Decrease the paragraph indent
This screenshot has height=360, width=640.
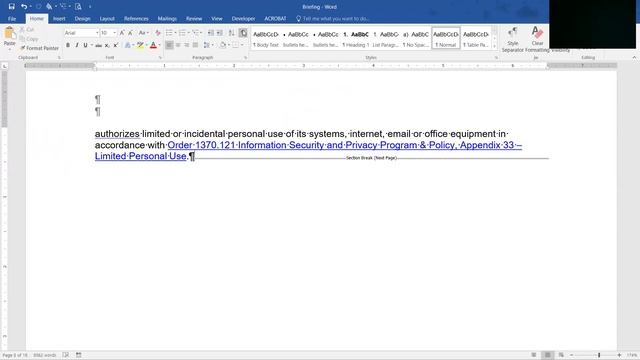click(x=211, y=33)
